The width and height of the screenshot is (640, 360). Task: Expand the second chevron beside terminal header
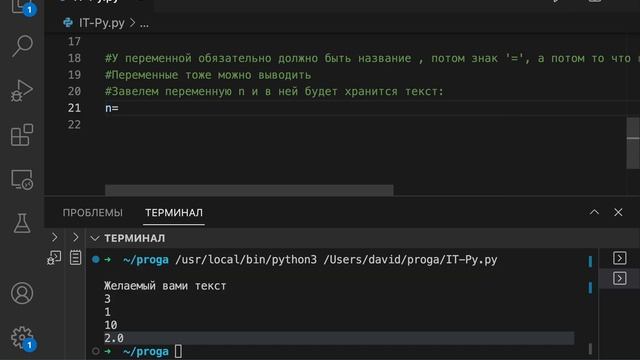[x=76, y=237]
